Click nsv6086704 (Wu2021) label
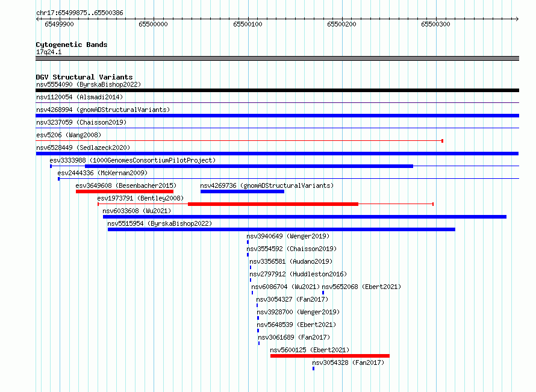The width and height of the screenshot is (536, 392). tap(285, 287)
